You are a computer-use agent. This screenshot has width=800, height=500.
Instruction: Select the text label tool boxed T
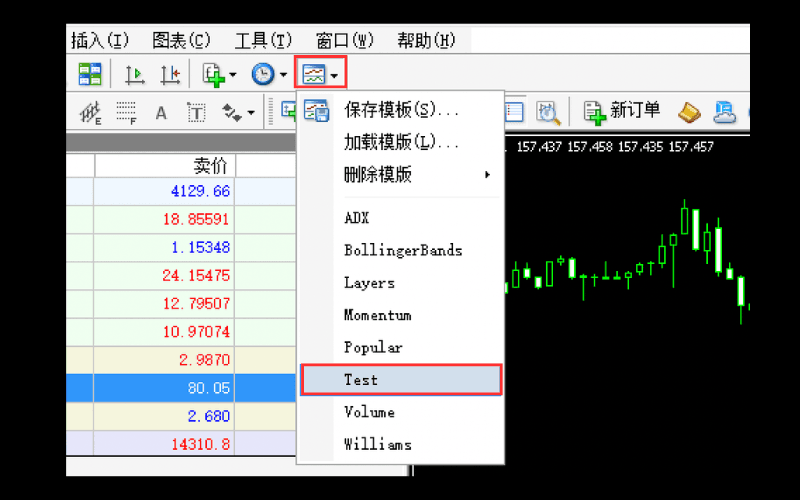tap(196, 113)
